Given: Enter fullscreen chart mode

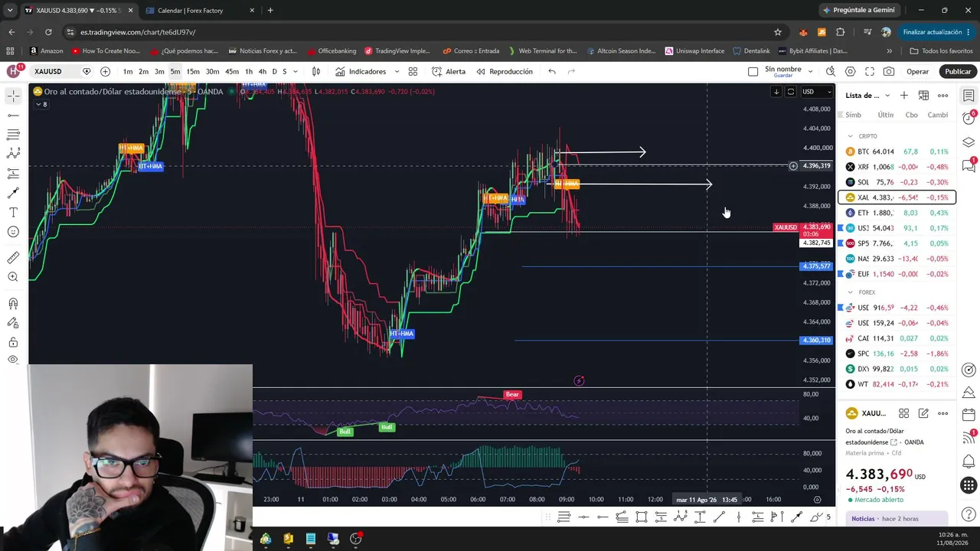Looking at the screenshot, I should [x=869, y=71].
